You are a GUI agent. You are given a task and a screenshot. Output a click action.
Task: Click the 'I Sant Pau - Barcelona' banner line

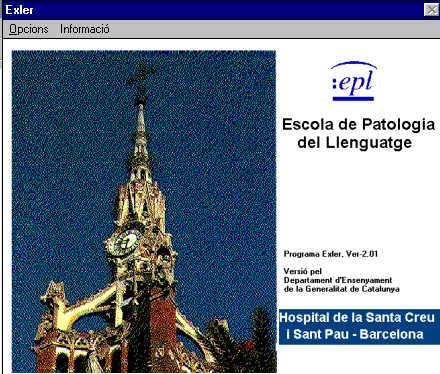click(x=355, y=334)
